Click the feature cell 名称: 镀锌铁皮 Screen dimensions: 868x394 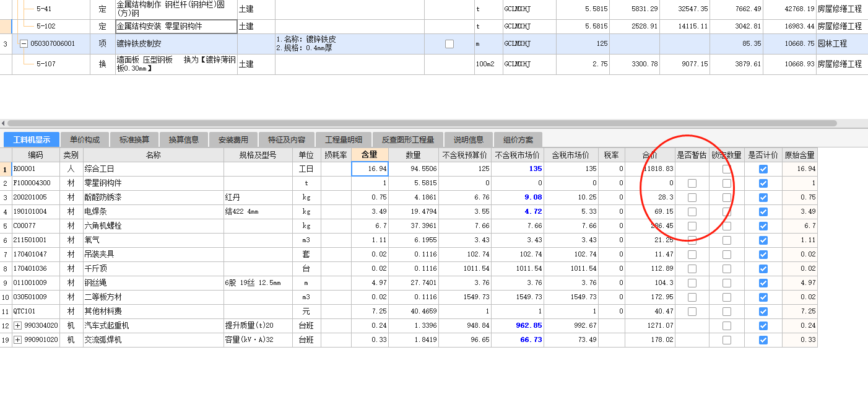(x=349, y=44)
